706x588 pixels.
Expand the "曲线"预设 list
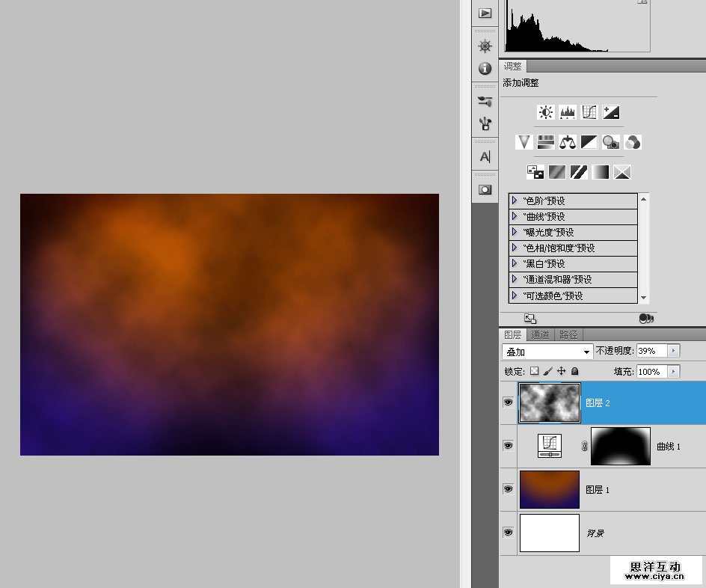coord(515,216)
